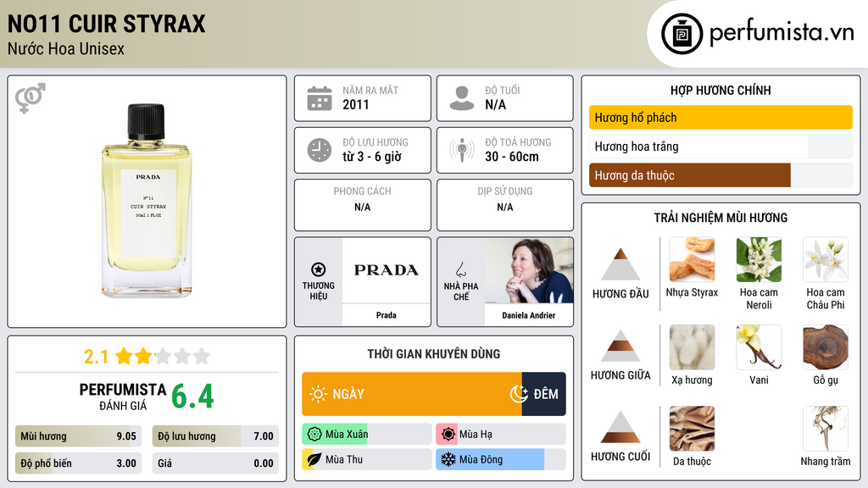Click the Hương cuối pyramid icon
The image size is (868, 488).
point(620,428)
